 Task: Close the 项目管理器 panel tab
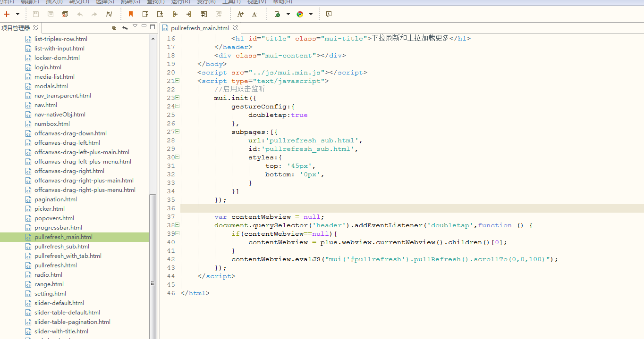click(36, 28)
